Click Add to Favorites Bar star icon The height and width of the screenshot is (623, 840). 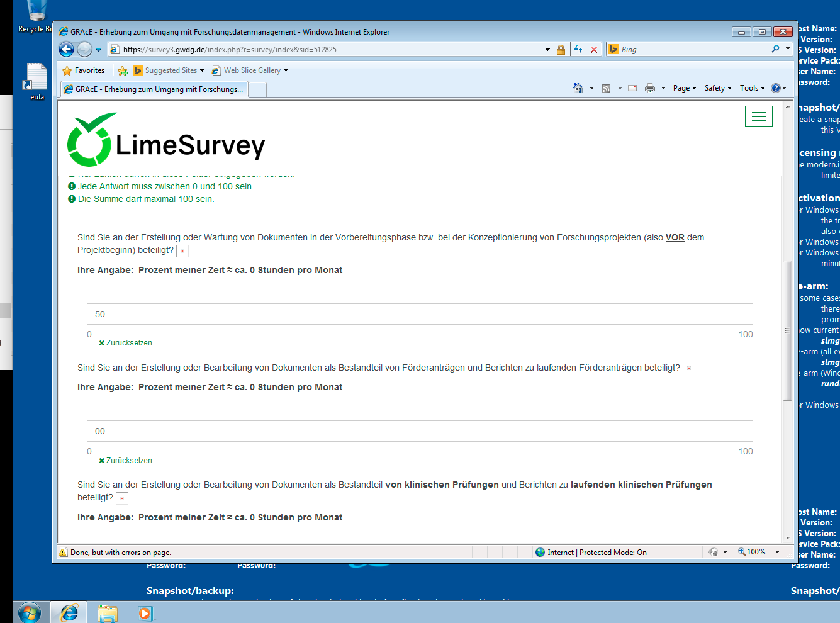click(123, 70)
